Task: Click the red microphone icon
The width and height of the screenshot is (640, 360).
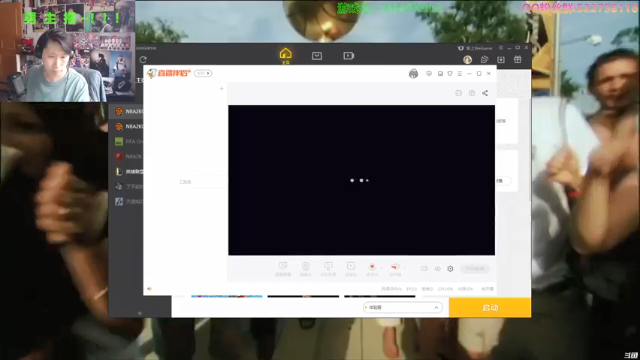Action: click(372, 268)
